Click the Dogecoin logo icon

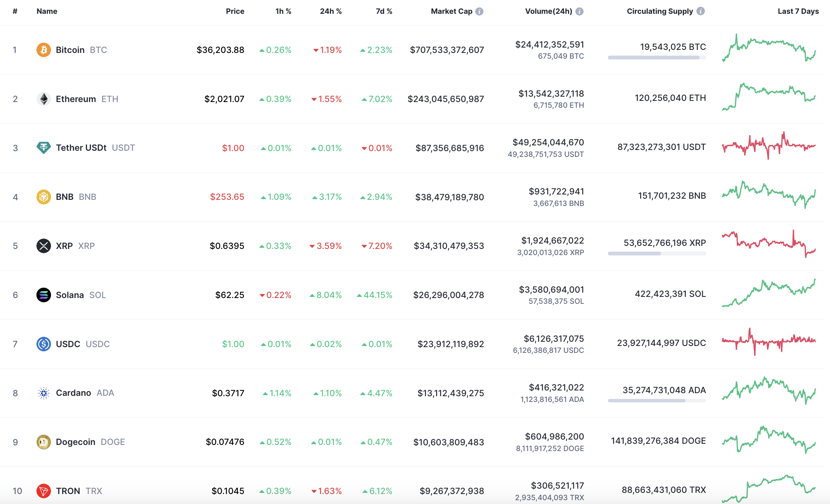click(44, 442)
